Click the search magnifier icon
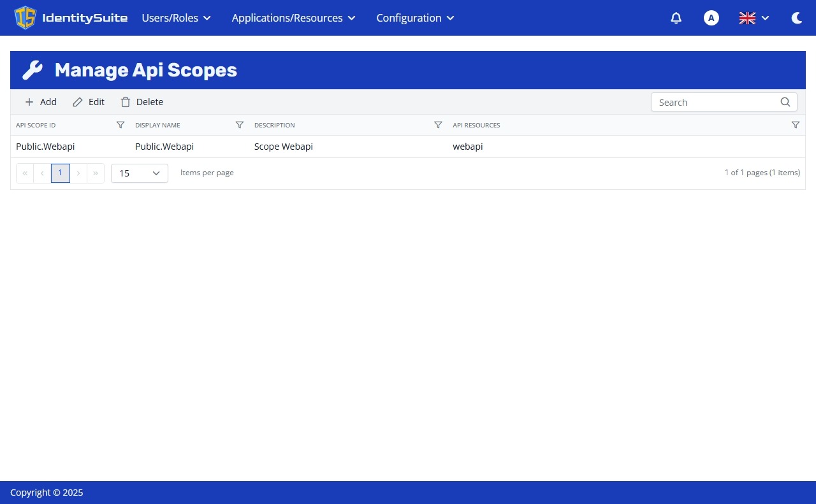Screen dimensions: 816x504 [x=785, y=102]
